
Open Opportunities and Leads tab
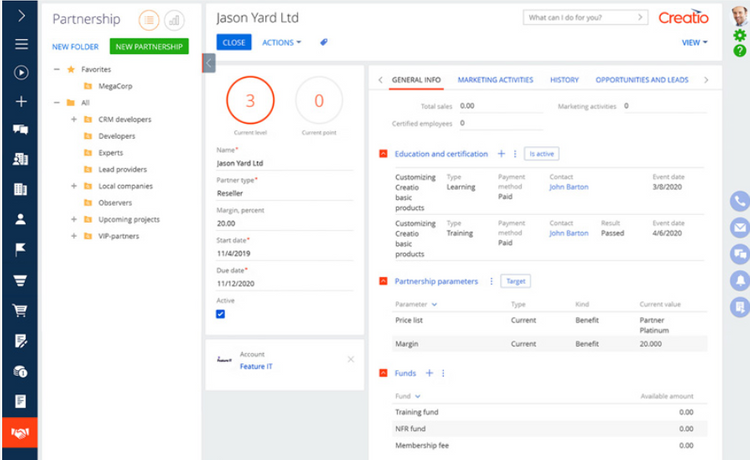pyautogui.click(x=642, y=80)
